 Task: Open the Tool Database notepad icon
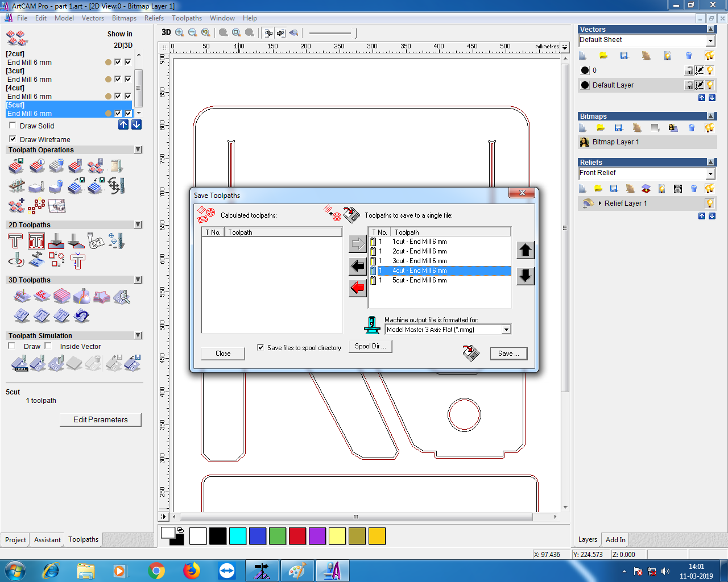click(116, 166)
